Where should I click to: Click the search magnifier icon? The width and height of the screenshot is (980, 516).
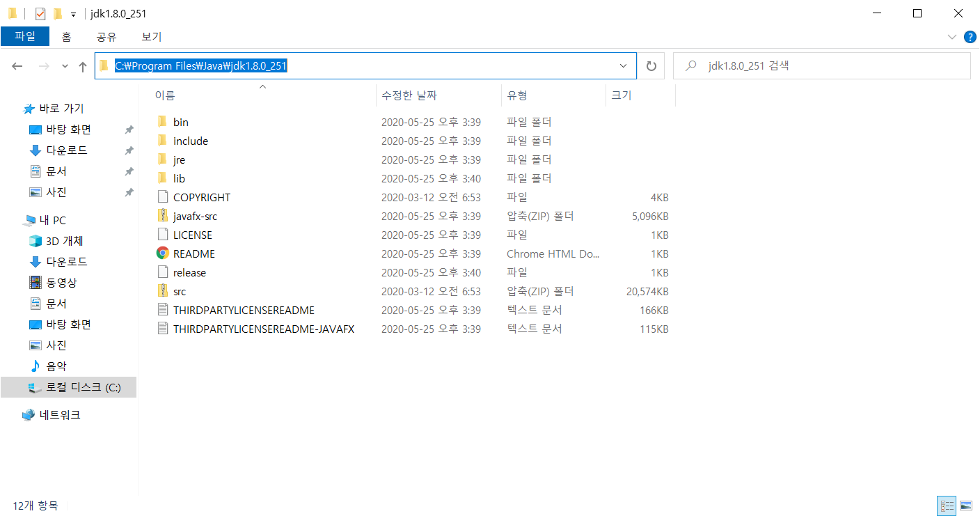click(691, 66)
